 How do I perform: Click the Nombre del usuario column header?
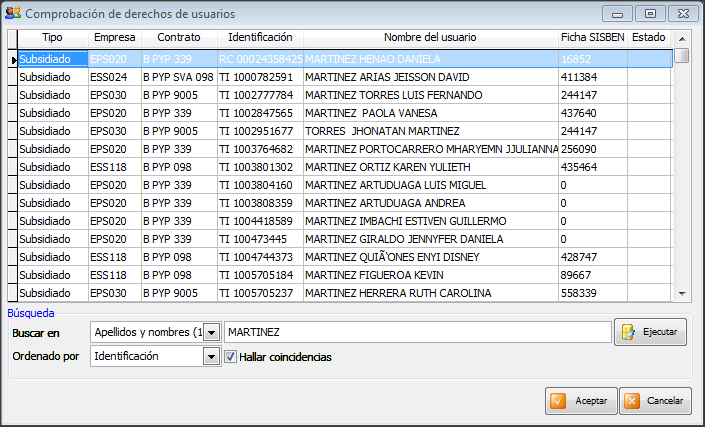pyautogui.click(x=430, y=37)
